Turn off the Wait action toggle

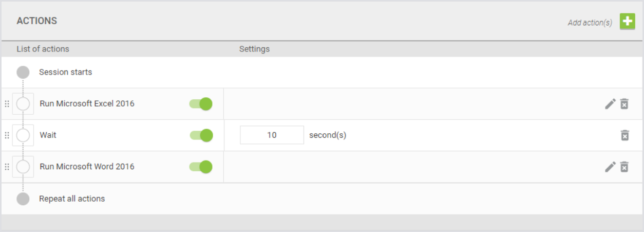point(201,135)
